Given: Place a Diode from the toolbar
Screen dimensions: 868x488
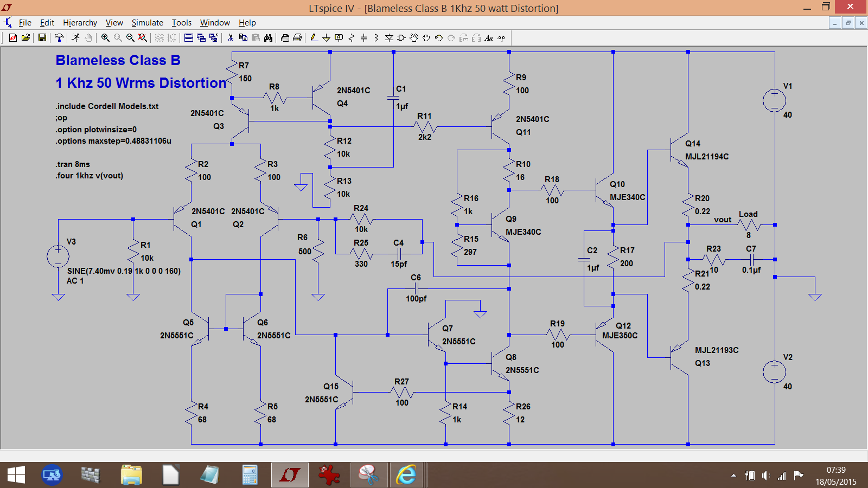Looking at the screenshot, I should (389, 38).
